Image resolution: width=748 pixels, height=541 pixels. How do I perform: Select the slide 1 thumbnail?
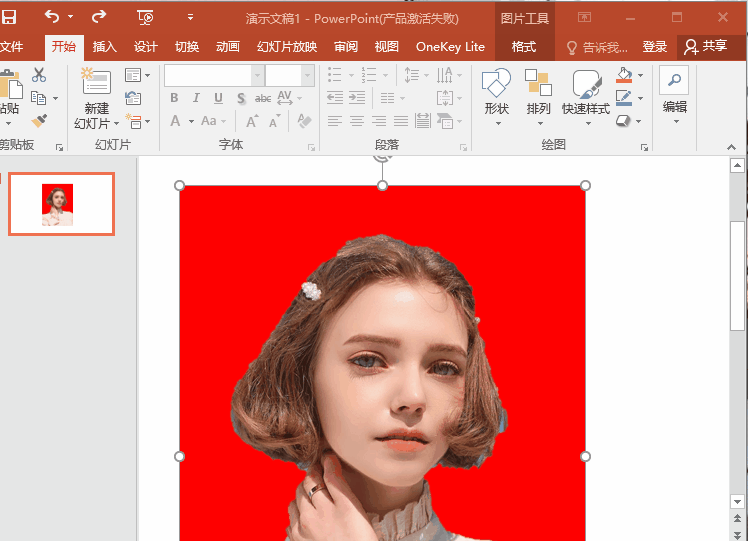(61, 204)
